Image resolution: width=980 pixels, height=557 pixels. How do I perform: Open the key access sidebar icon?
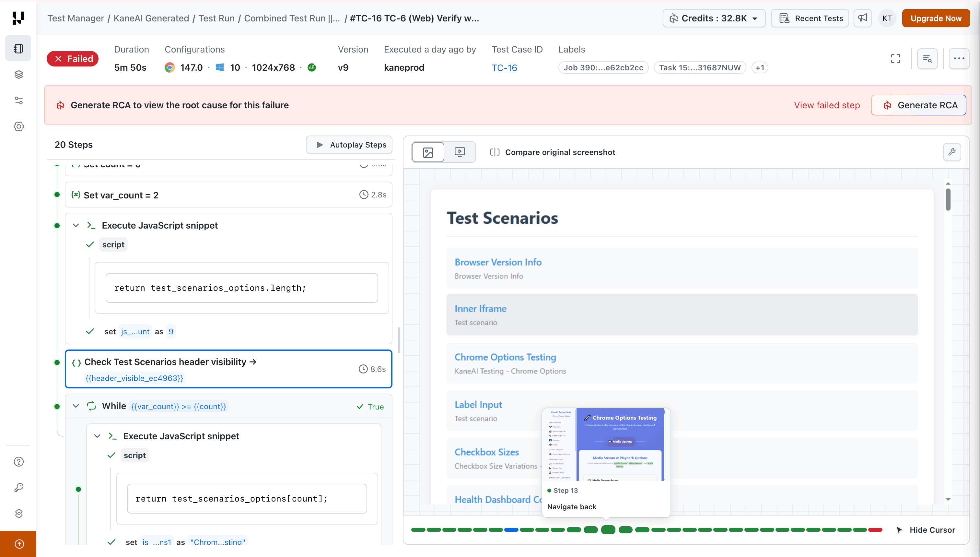tap(18, 487)
